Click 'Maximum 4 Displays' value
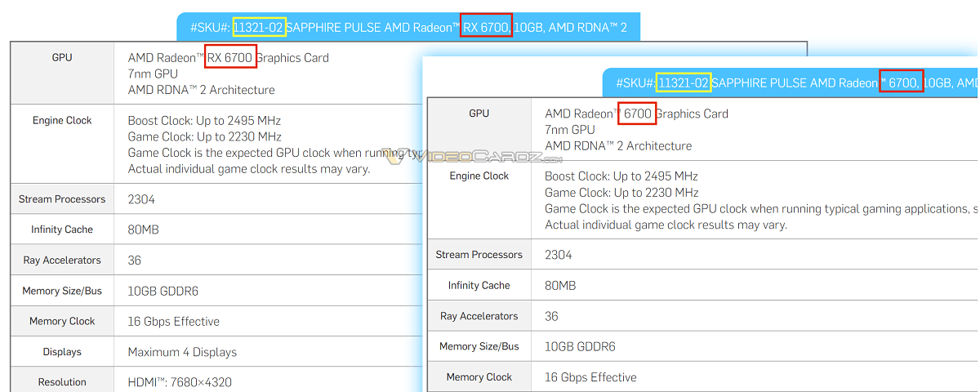The height and width of the screenshot is (392, 980). (182, 352)
